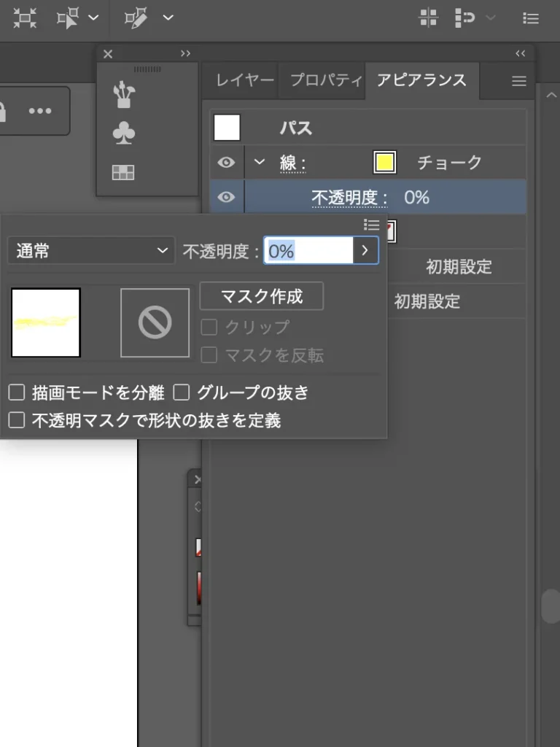Collapse the 線 stroke row chevron

coord(259,163)
